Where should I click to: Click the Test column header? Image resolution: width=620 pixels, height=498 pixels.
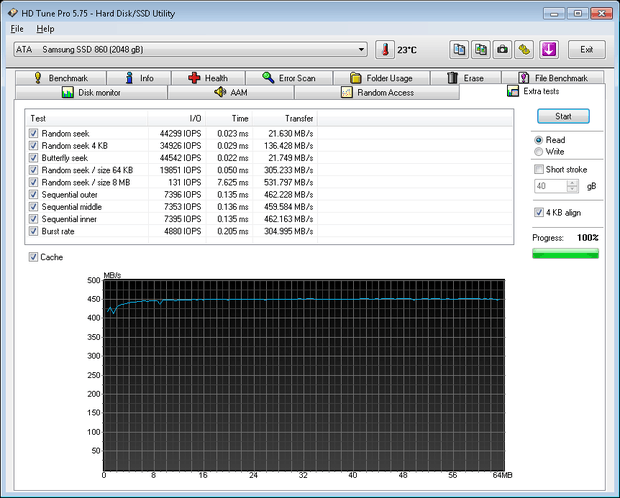[87, 119]
